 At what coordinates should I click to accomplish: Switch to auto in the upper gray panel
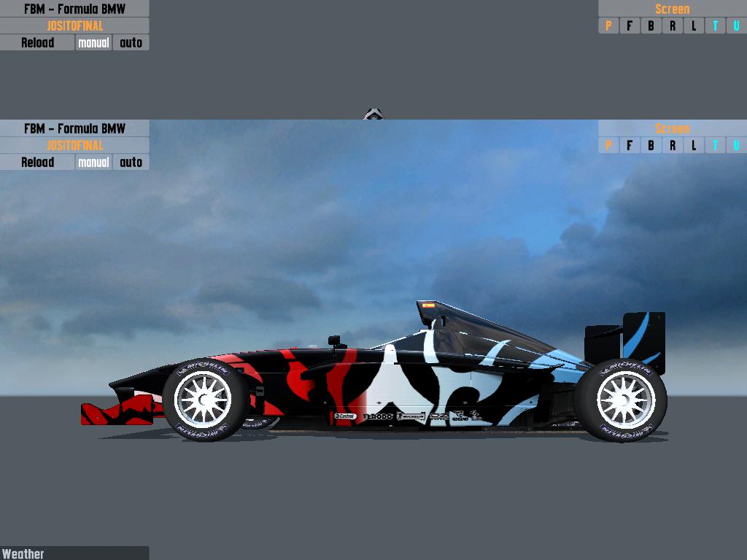pyautogui.click(x=131, y=43)
